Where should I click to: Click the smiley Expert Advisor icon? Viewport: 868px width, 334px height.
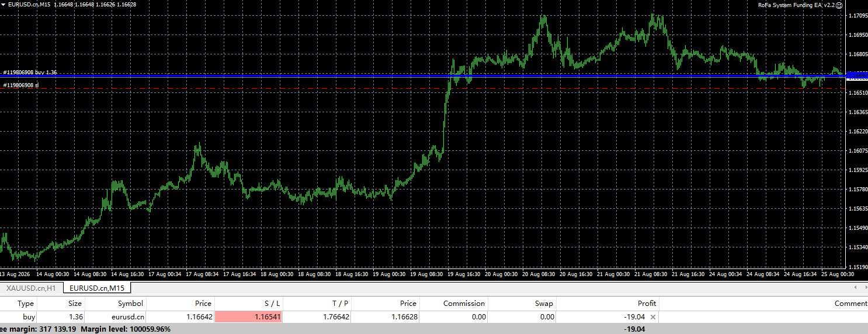(839, 5)
